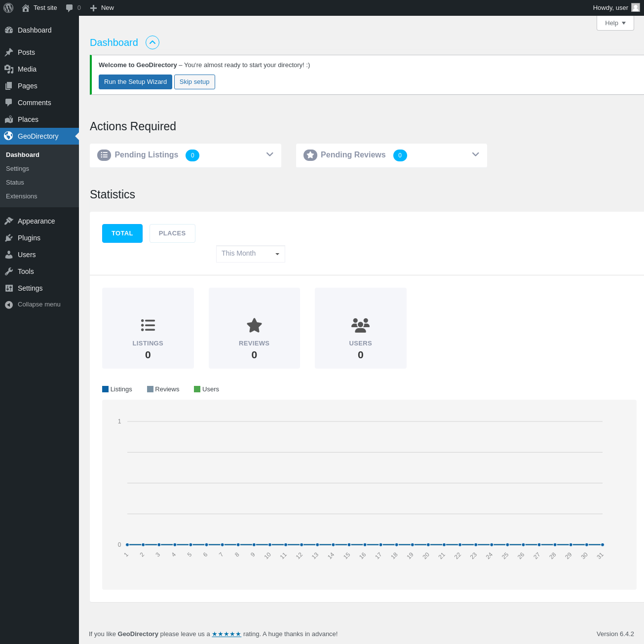
Task: Click the Skip setup button
Action: click(194, 82)
